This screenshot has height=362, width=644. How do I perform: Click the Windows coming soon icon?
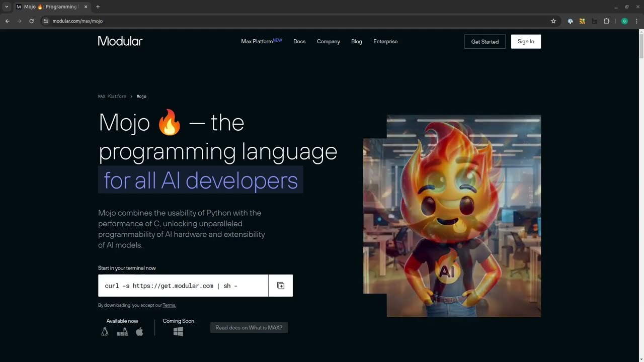point(178,332)
